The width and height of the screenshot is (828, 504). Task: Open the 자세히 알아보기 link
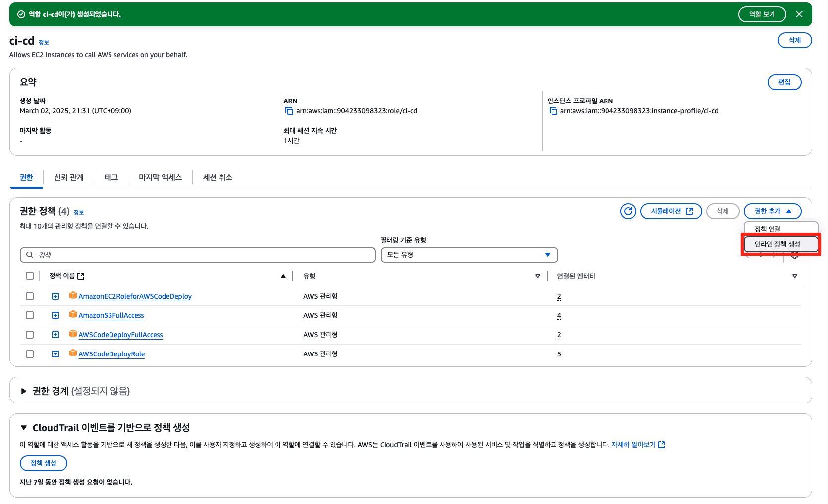point(638,445)
